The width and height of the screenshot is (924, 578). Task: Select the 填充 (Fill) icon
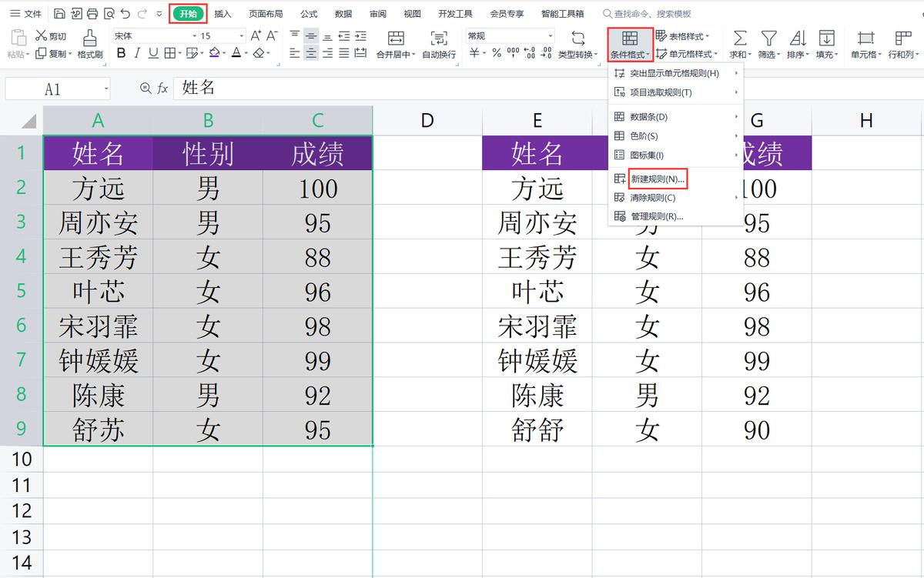(826, 37)
